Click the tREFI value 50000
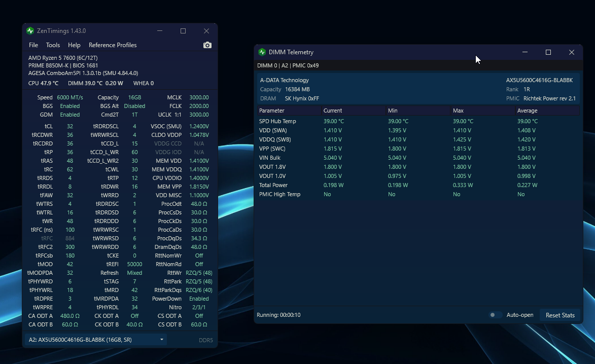The height and width of the screenshot is (364, 595). [x=134, y=264]
